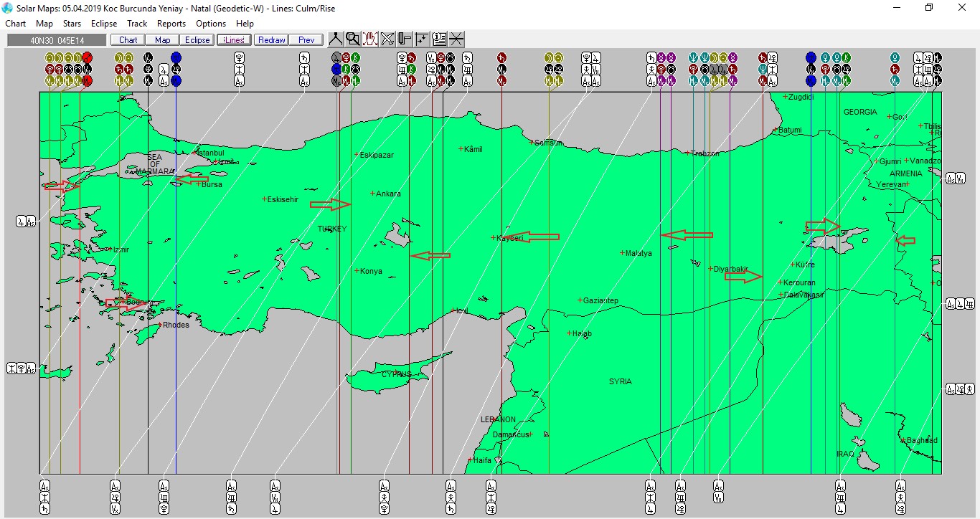
Task: Click the axis crosshair with dots icon
Action: 422,39
